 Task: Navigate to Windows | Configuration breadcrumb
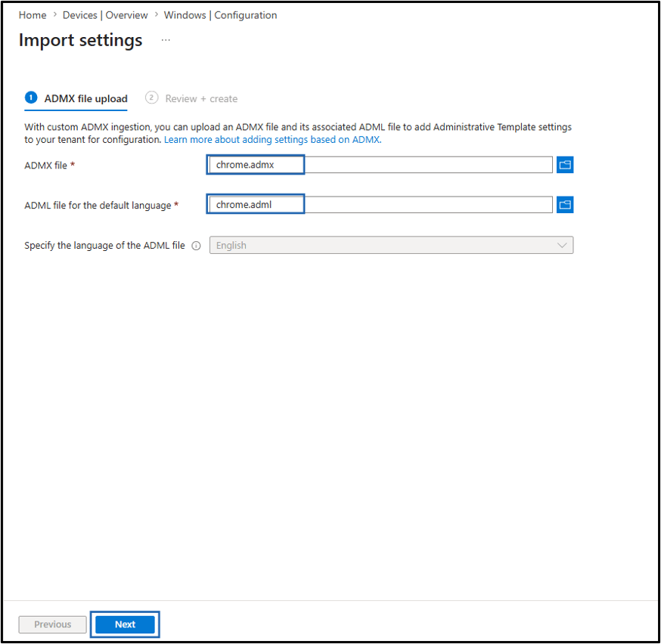[x=220, y=15]
